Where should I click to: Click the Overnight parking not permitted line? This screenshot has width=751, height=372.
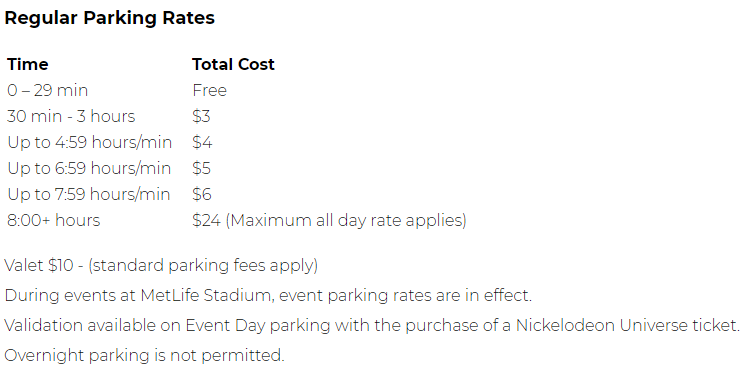[x=144, y=355]
